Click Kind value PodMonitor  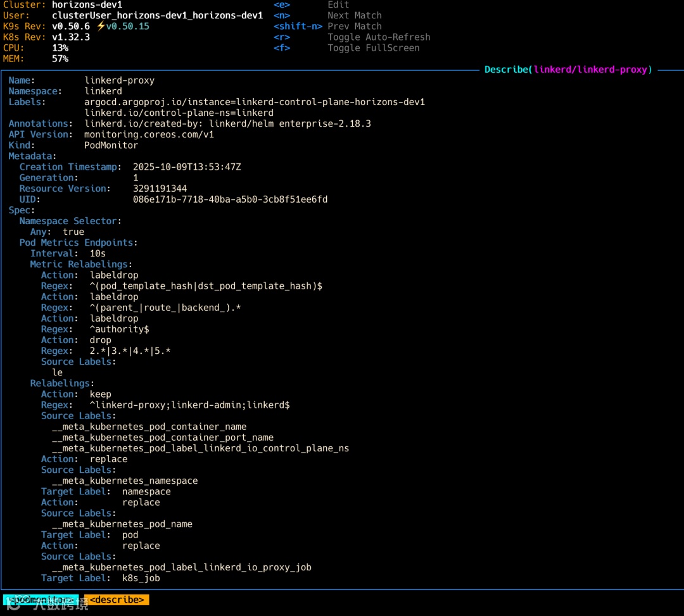111,145
